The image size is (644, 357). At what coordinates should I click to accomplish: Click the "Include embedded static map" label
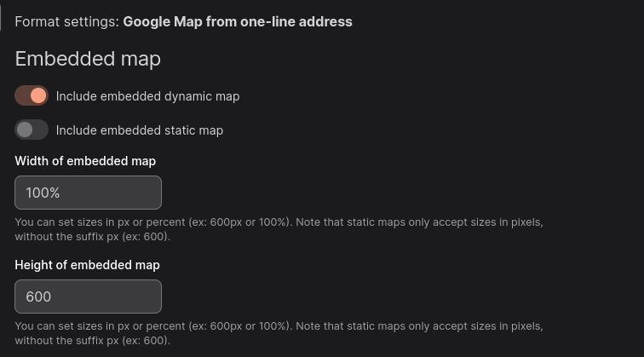tap(139, 130)
